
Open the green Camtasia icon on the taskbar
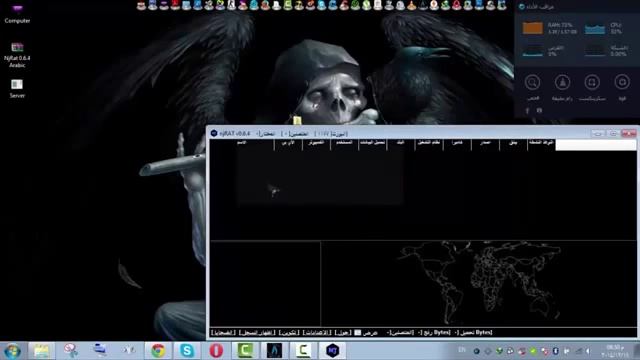245,351
